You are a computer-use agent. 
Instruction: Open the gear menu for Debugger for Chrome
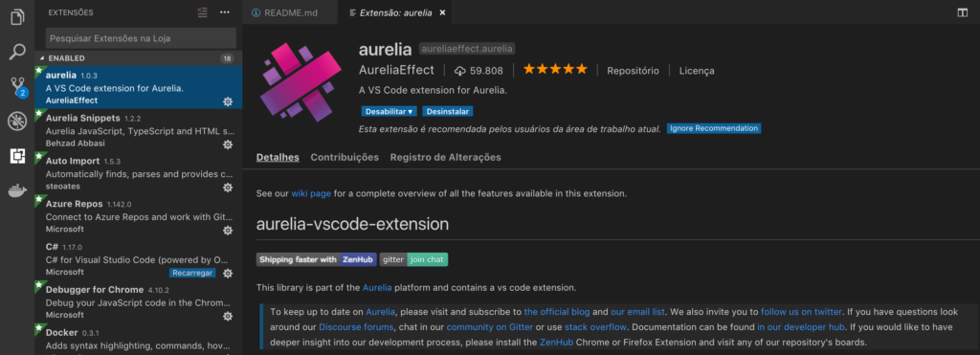228,317
